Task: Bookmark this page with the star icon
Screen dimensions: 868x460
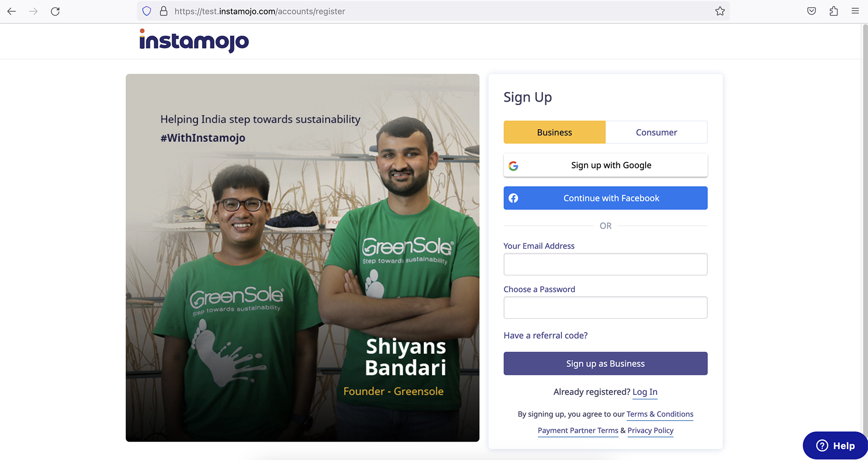Action: [720, 11]
